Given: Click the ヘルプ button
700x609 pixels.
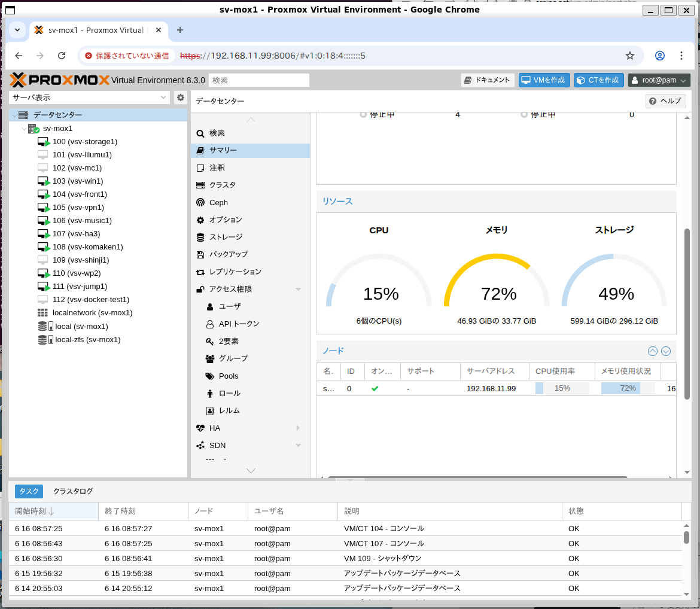Looking at the screenshot, I should coord(666,101).
